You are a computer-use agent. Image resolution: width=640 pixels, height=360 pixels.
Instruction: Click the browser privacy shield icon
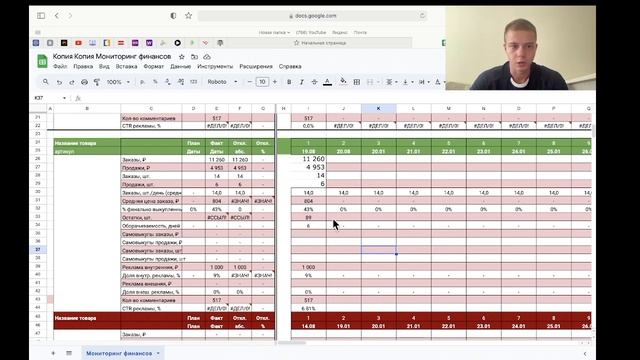tap(173, 16)
